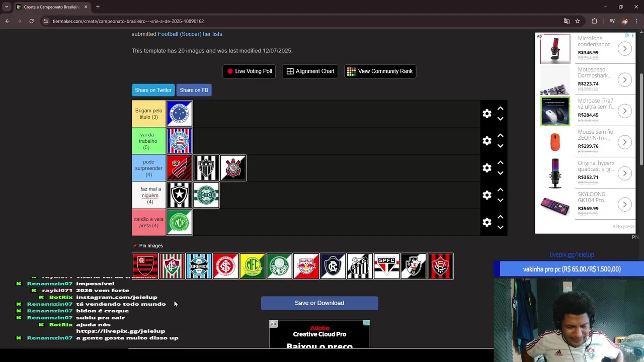This screenshot has width=644, height=362.
Task: Click the Botafogo crest in the fourth tier
Action: point(179,195)
